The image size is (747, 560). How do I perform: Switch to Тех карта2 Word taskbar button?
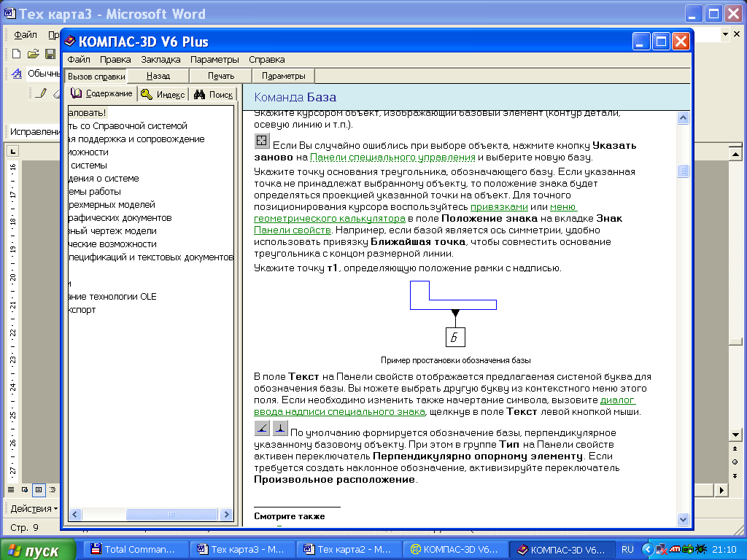349,550
